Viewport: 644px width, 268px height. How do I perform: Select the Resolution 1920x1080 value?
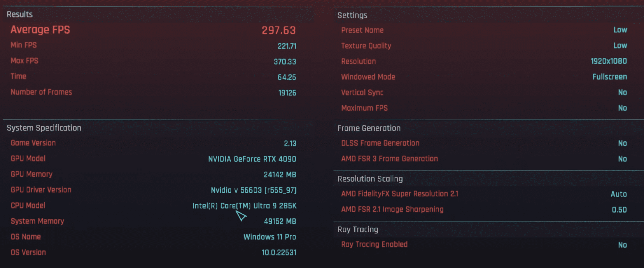click(x=609, y=61)
